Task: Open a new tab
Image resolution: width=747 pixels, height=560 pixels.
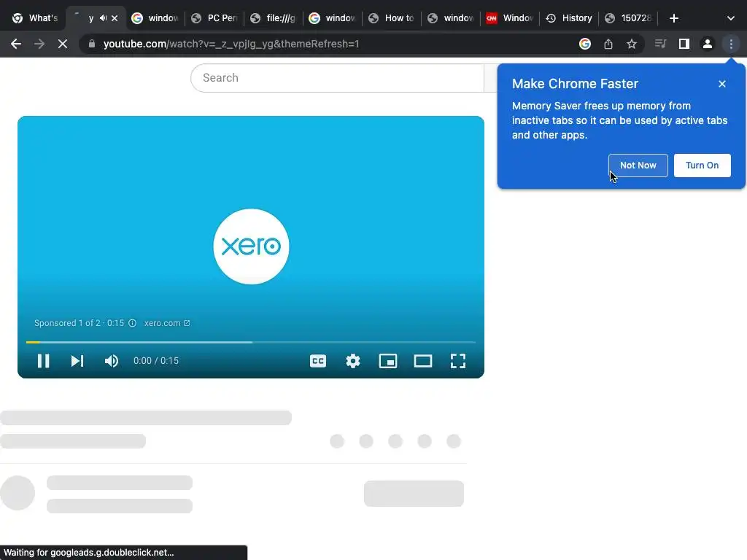Action: 673,18
